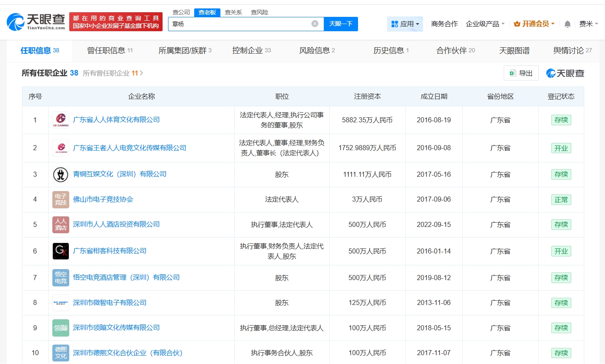Image resolution: width=605 pixels, height=364 pixels.
Task: Open company link 青铜互娱文化（深圳）有限公司
Action: click(120, 174)
